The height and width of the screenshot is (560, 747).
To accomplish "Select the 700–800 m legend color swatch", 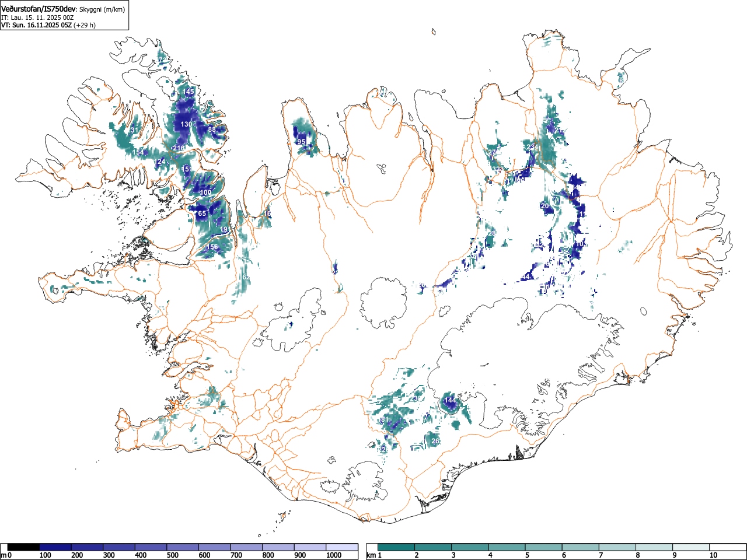I will pyautogui.click(x=246, y=547).
